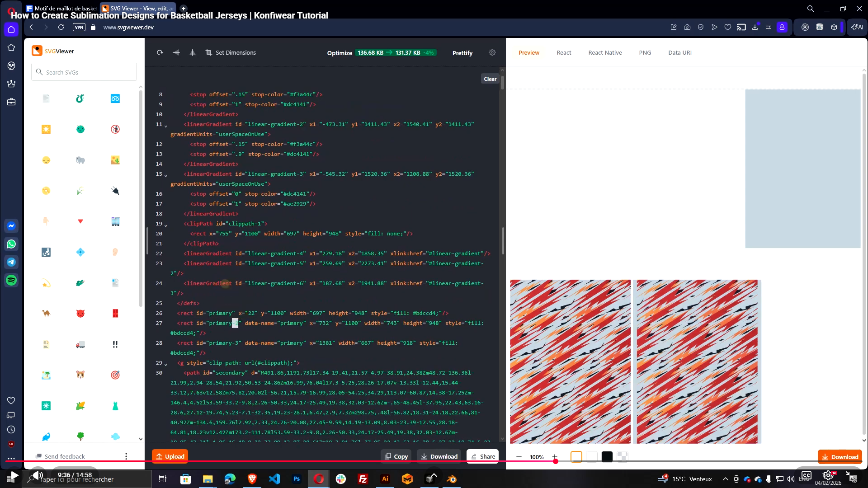Open Spotify from the browser sidebar
868x488 pixels.
(x=11, y=280)
